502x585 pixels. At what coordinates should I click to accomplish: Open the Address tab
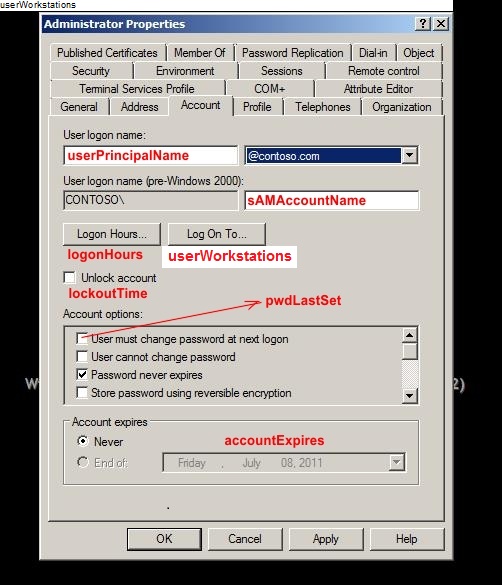point(139,107)
